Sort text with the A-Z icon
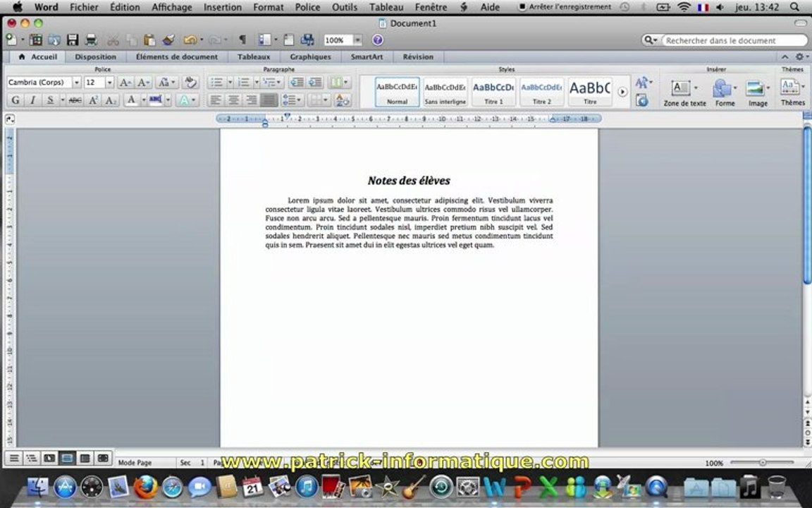This screenshot has height=508, width=812. [x=343, y=100]
